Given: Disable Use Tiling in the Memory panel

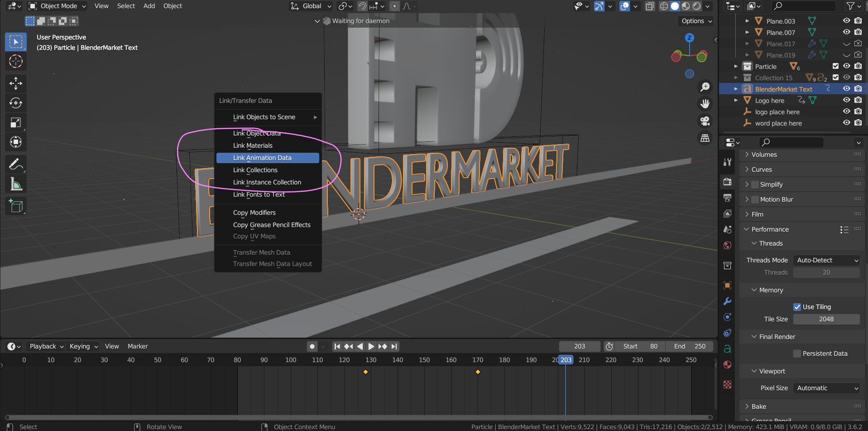Looking at the screenshot, I should pyautogui.click(x=796, y=307).
